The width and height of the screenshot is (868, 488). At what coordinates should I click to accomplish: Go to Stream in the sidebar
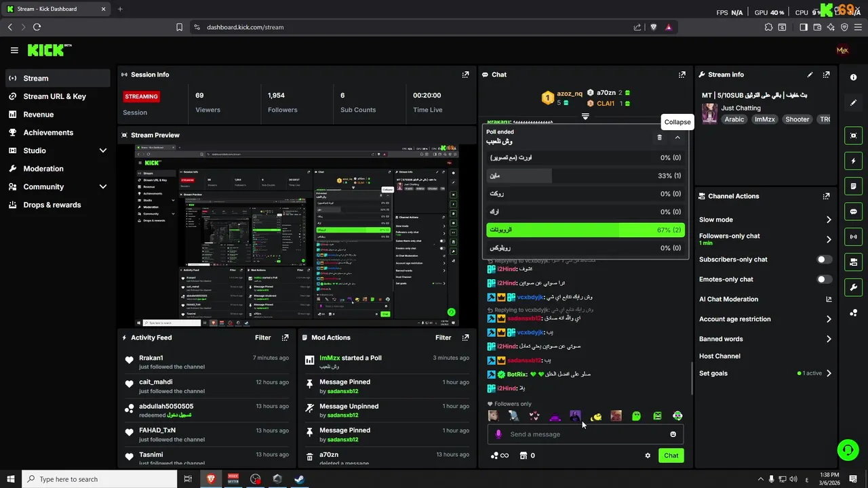(58, 78)
